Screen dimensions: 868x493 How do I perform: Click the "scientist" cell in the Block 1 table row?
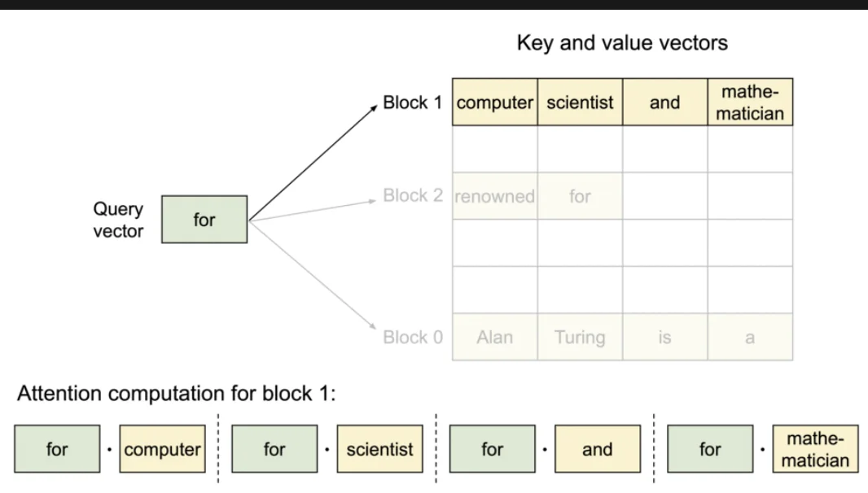(580, 103)
